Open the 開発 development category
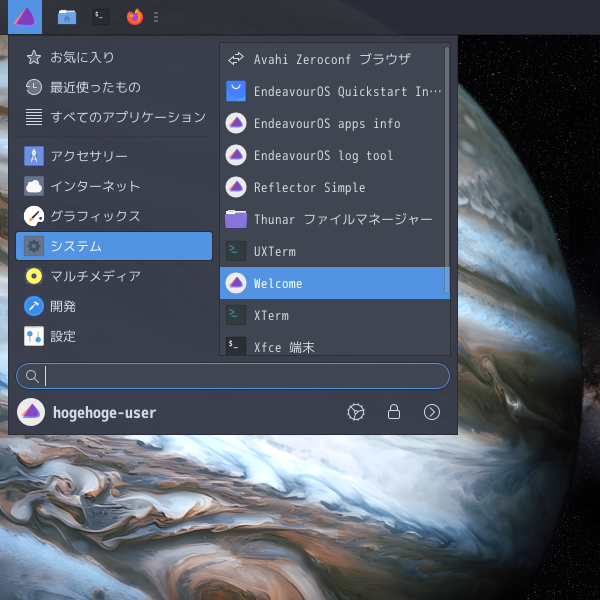Screen dimensions: 600x600 pos(114,306)
